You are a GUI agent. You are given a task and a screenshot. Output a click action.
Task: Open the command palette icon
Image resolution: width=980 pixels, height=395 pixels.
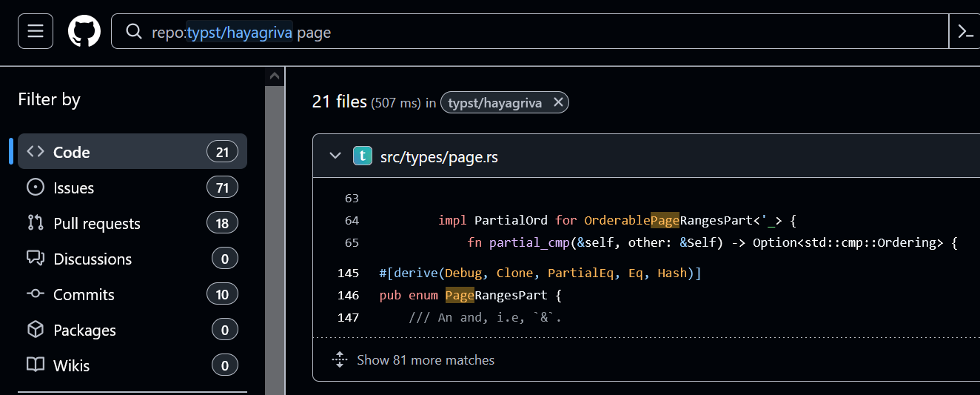[x=964, y=31]
